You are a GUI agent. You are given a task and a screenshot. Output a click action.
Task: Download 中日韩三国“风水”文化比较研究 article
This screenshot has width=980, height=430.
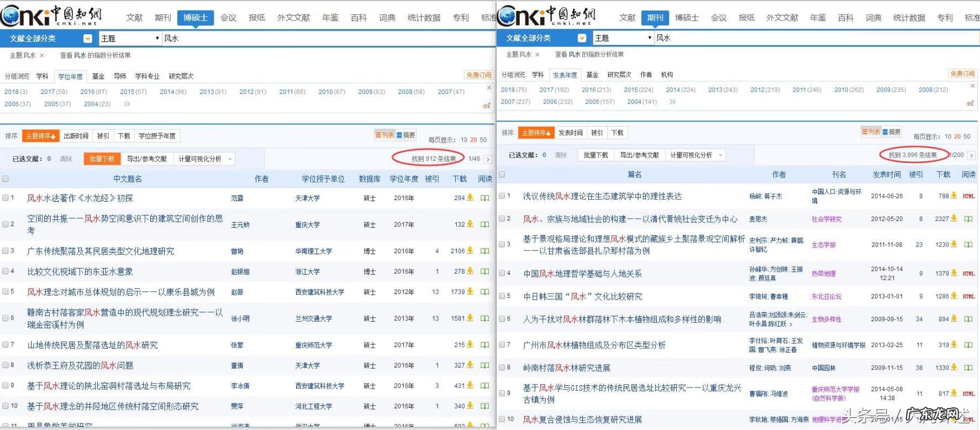coord(954,296)
